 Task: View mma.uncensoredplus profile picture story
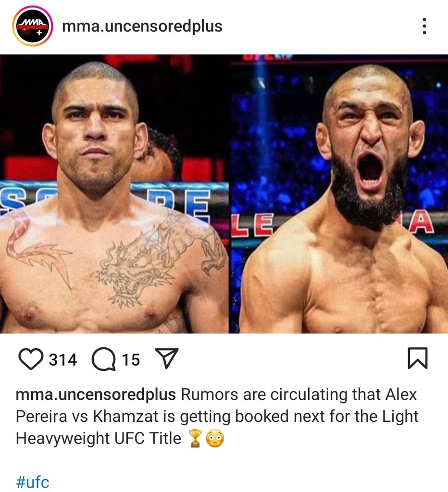33,26
